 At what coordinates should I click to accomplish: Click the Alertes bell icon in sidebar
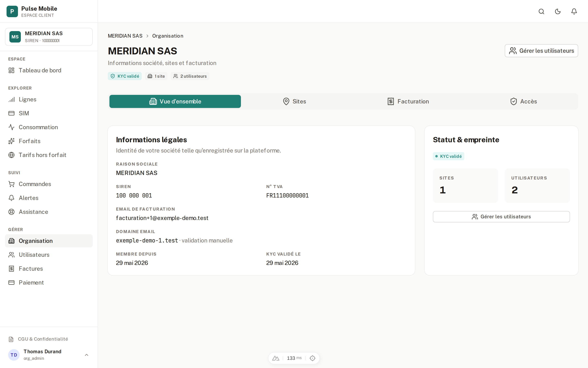tap(11, 198)
